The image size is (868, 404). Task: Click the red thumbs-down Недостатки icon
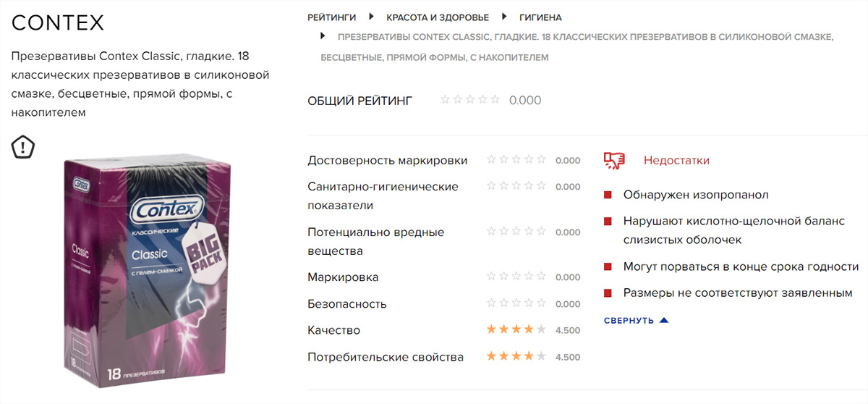pyautogui.click(x=613, y=161)
